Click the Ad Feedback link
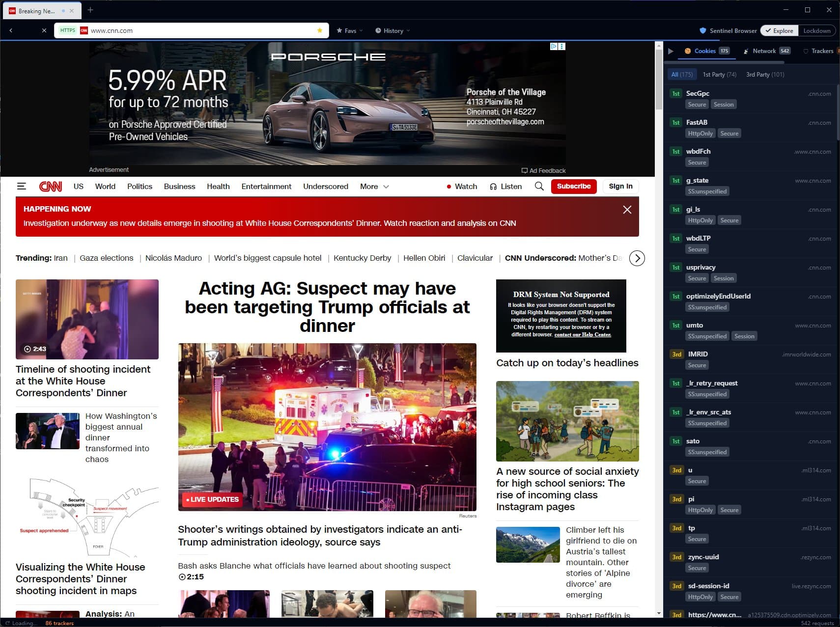The image size is (840, 627). [544, 171]
